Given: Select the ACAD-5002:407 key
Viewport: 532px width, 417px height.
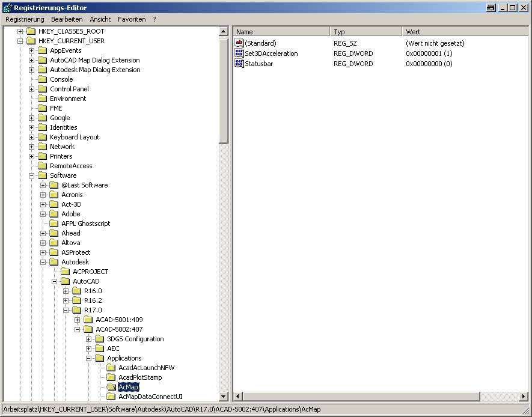Looking at the screenshot, I should pos(119,329).
